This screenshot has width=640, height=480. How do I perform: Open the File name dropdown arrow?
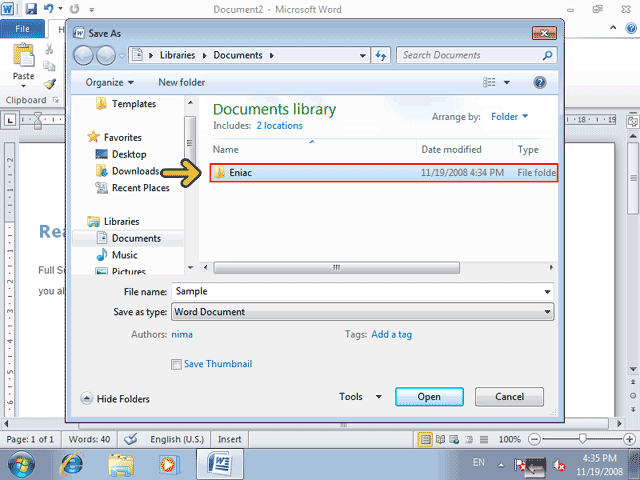(547, 292)
